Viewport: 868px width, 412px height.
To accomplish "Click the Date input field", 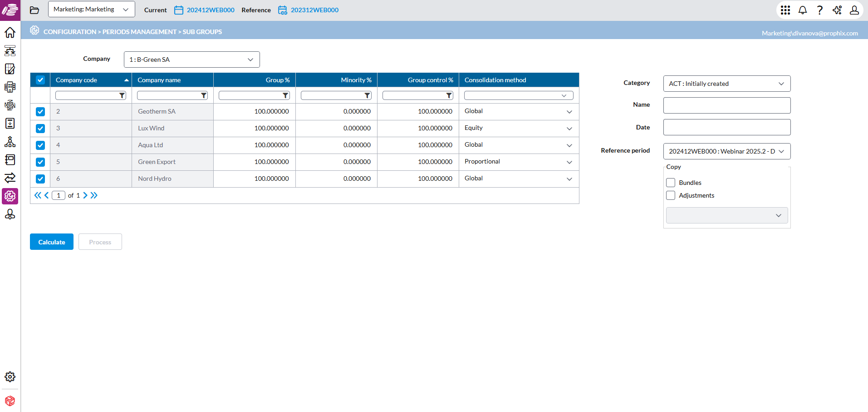I will [726, 127].
